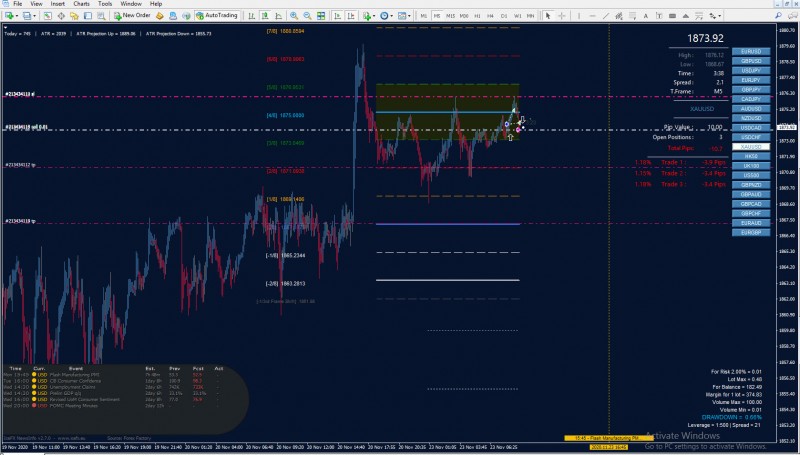Image resolution: width=800 pixels, height=455 pixels.
Task: Select the crosshair tool
Action: click(562, 16)
